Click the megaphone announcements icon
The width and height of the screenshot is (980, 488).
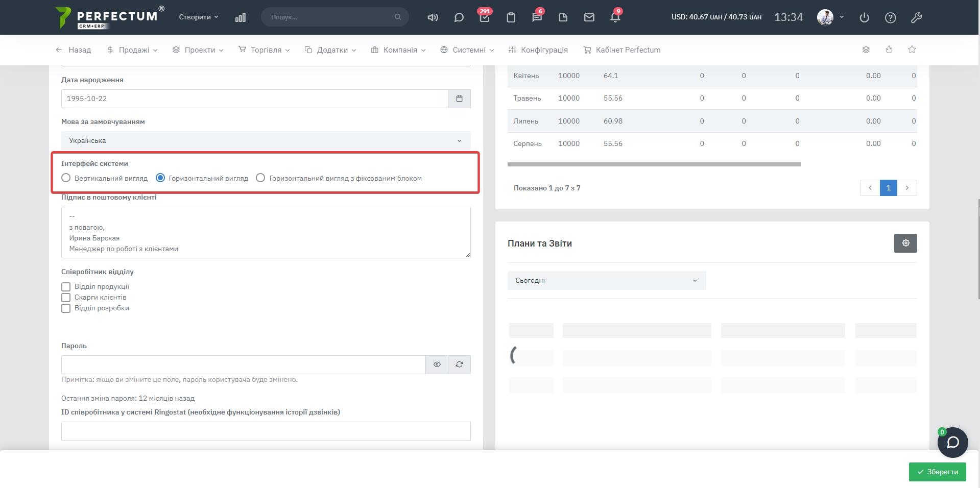433,17
